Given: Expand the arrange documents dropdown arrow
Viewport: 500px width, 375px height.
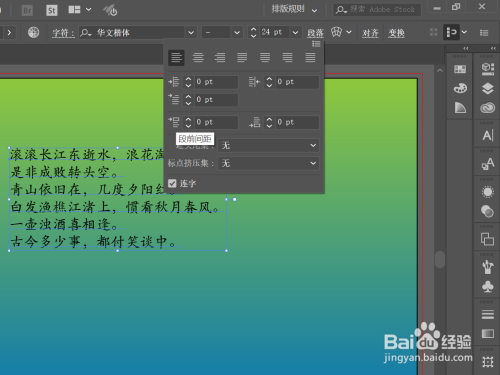Looking at the screenshot, I should (x=89, y=10).
